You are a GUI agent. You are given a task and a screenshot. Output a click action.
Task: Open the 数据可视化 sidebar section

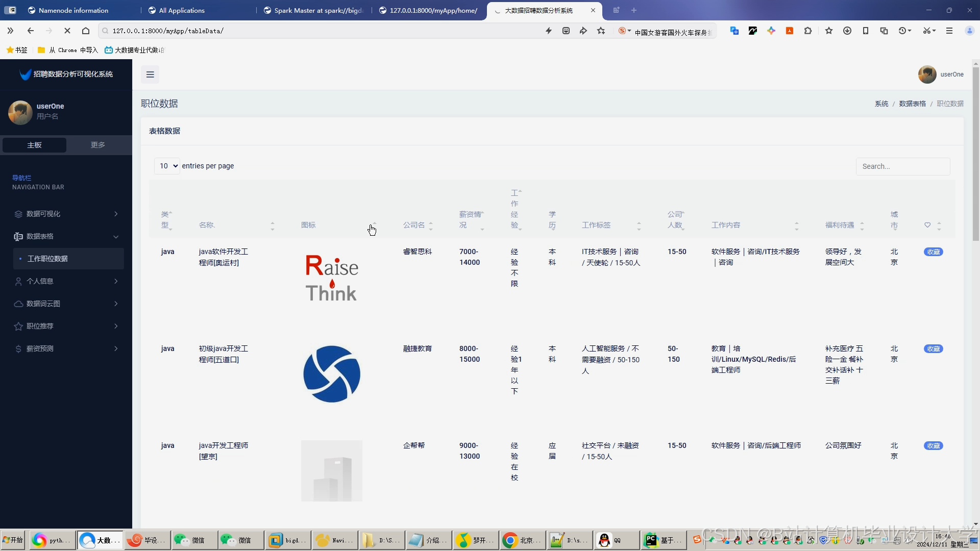point(43,214)
